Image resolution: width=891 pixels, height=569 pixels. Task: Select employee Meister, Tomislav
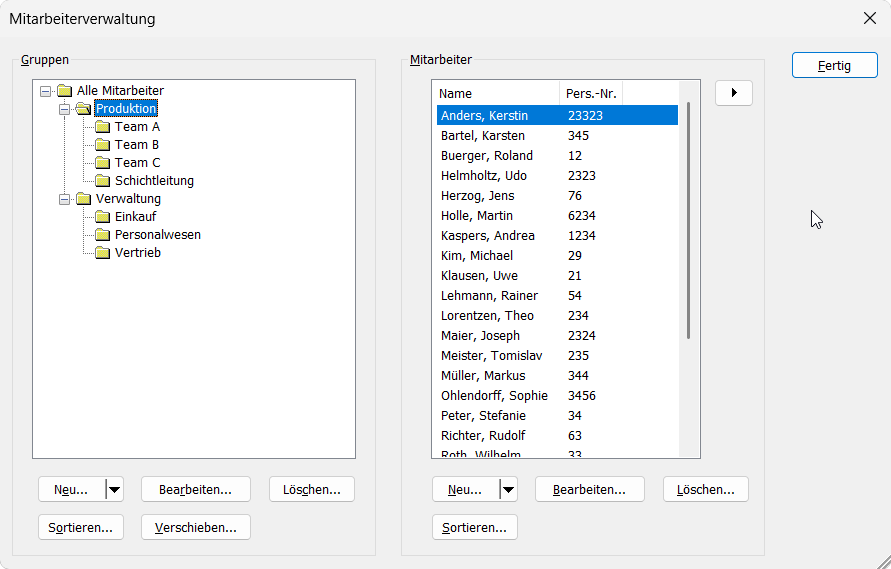tap(557, 355)
